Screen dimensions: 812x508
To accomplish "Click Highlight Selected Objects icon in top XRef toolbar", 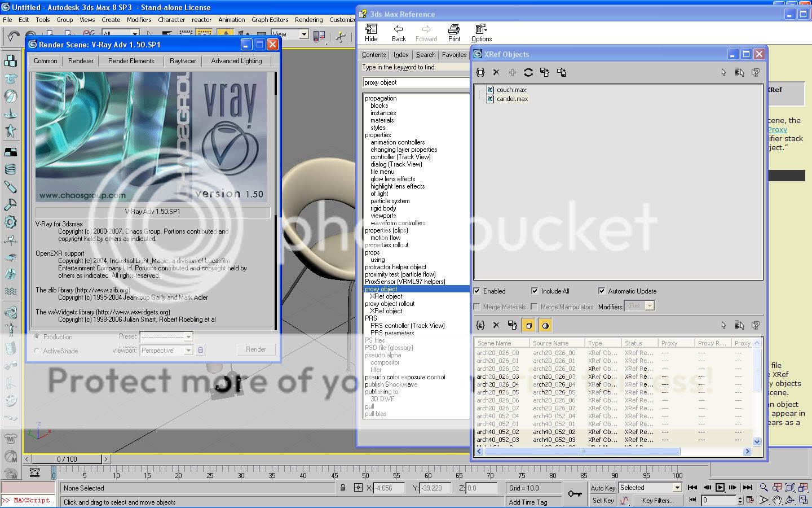I will 756,72.
